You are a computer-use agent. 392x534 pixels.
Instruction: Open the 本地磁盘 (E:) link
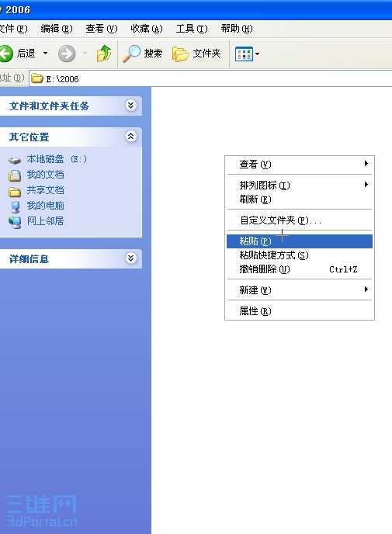[57, 159]
